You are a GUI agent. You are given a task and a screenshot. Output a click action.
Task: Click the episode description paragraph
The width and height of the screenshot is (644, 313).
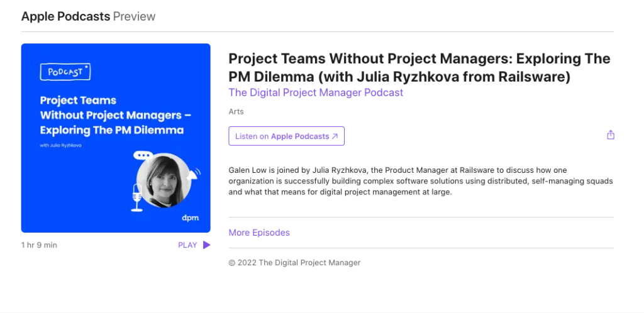coord(421,181)
